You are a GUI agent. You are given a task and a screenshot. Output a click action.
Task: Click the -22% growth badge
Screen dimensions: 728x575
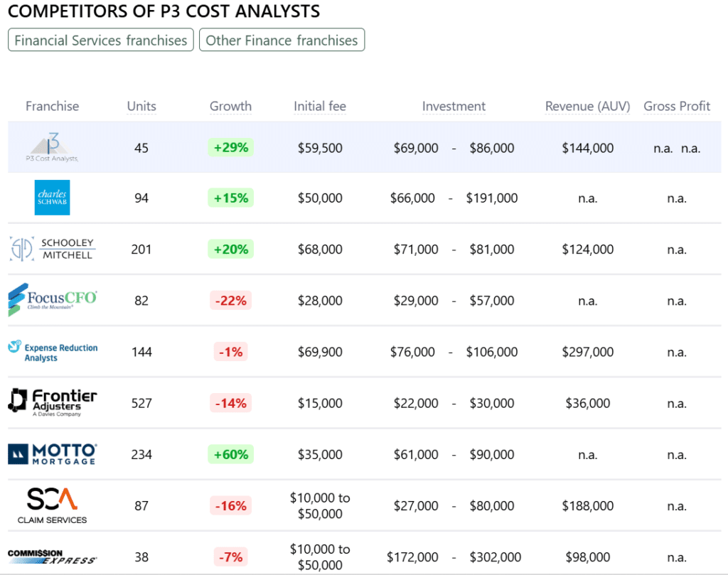click(231, 301)
